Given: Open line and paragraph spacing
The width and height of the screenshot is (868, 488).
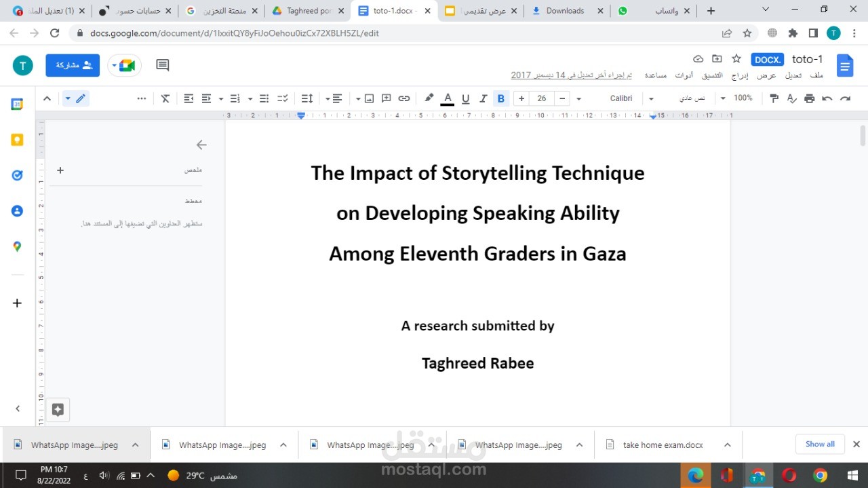Looking at the screenshot, I should [x=307, y=98].
